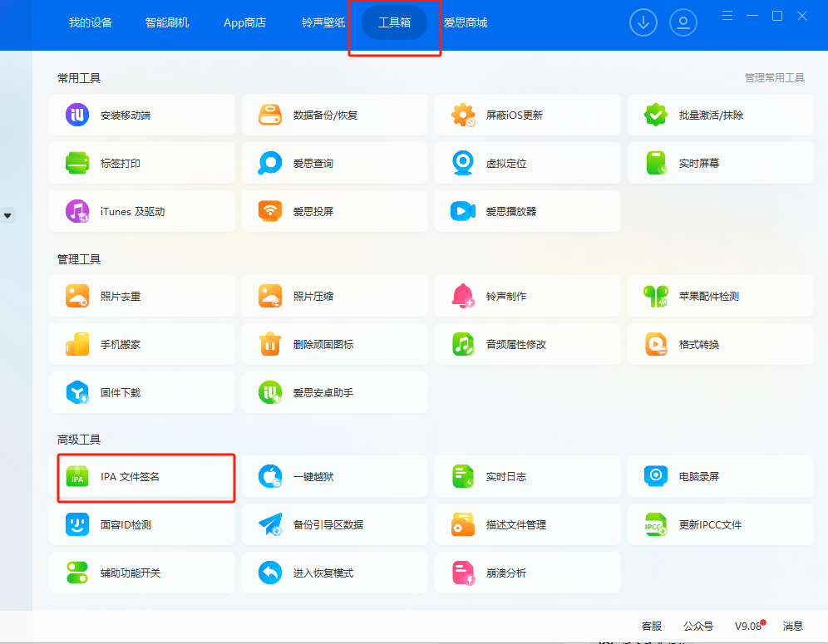Click 更新IPCC文件 icon

[655, 524]
